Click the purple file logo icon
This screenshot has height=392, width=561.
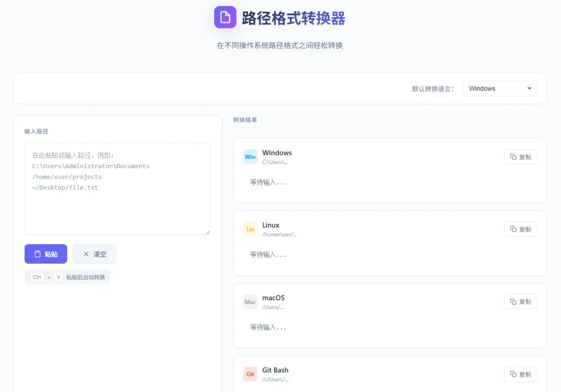coord(225,17)
